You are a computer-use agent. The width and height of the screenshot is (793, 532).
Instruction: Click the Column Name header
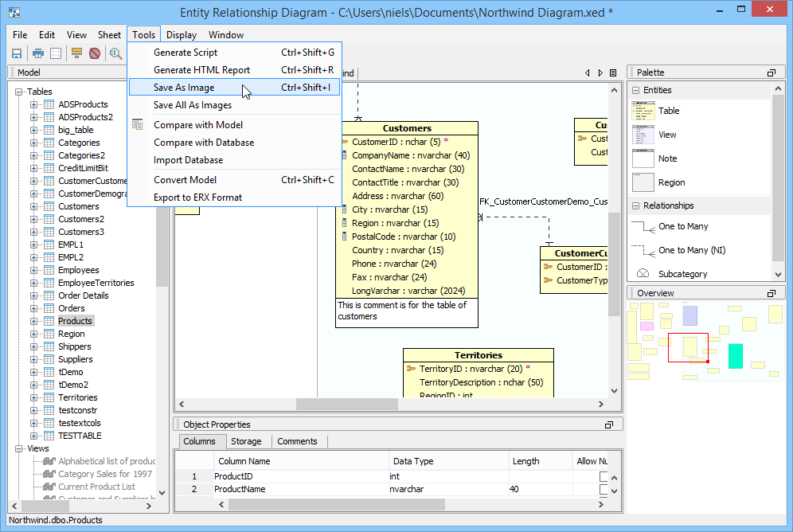[301, 461]
